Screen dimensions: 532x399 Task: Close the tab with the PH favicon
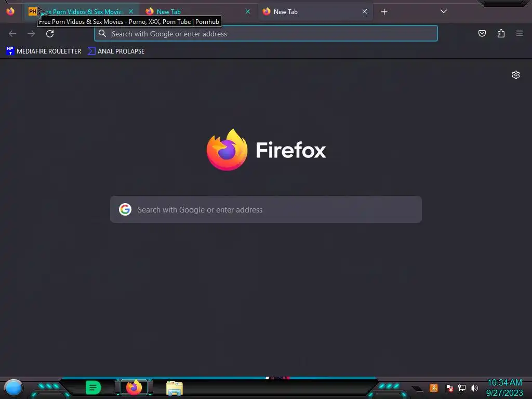tap(131, 11)
